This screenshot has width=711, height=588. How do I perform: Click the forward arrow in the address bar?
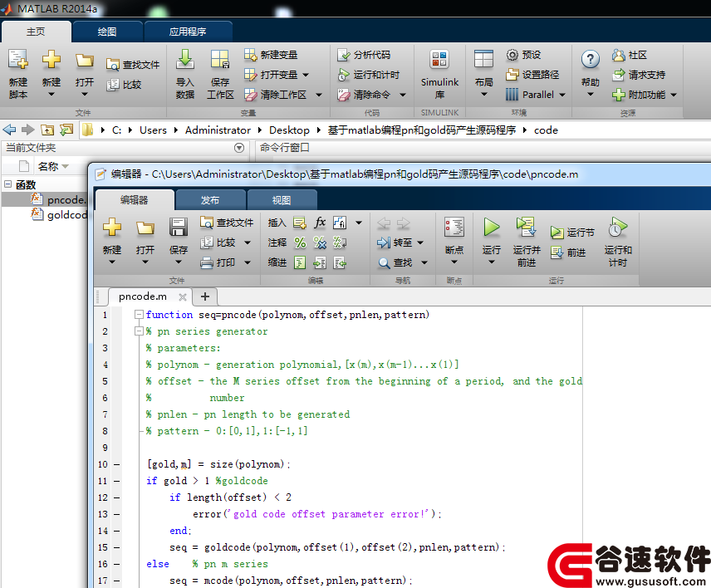pos(28,130)
